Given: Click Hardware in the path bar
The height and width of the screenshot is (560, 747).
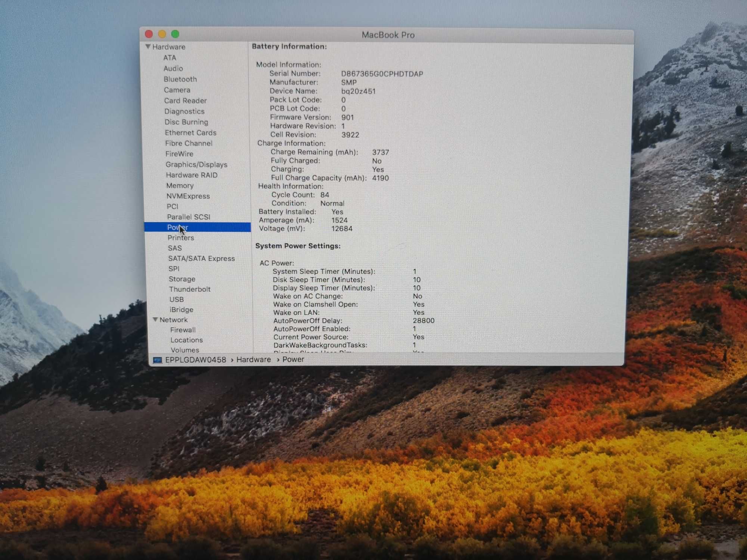Looking at the screenshot, I should click(x=254, y=359).
